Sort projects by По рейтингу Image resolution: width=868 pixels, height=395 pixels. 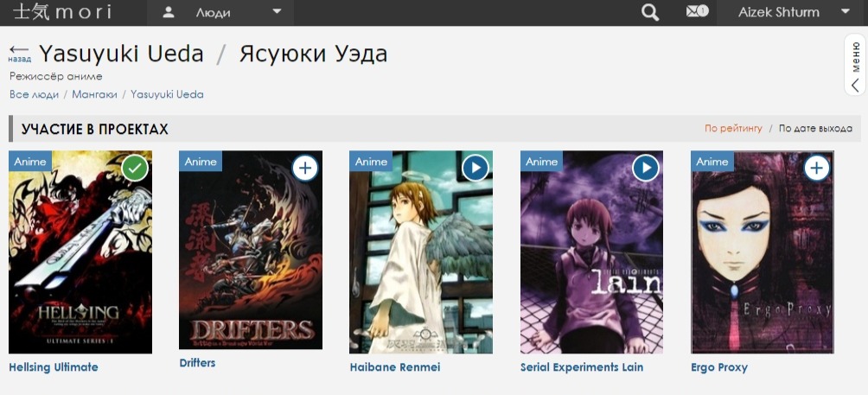(x=733, y=128)
